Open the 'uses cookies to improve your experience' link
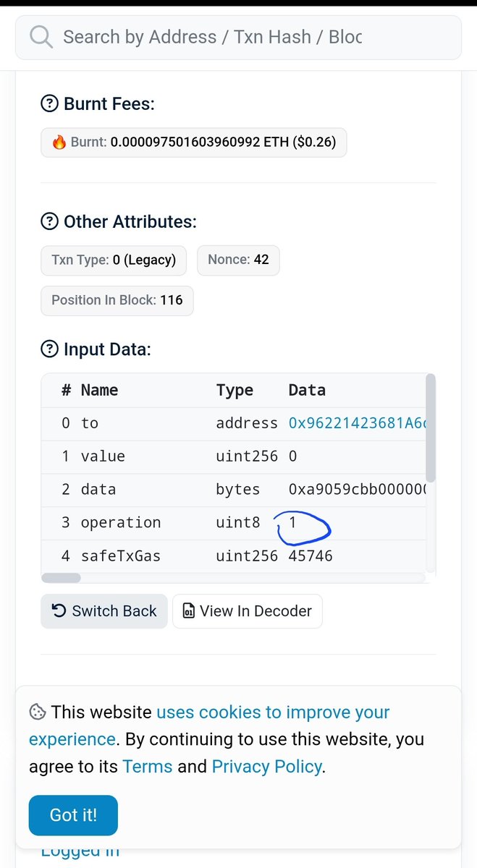Screen dimensions: 477x868 click(x=209, y=726)
